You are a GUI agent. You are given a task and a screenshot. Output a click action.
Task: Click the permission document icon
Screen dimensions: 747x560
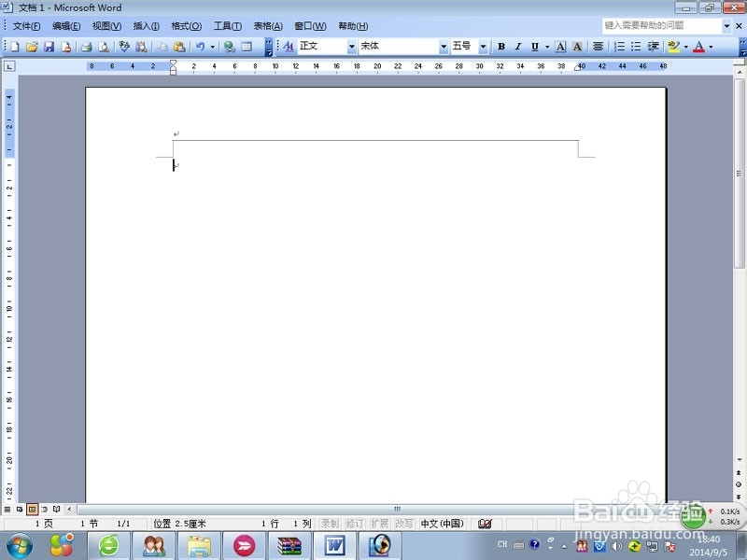pyautogui.click(x=66, y=47)
